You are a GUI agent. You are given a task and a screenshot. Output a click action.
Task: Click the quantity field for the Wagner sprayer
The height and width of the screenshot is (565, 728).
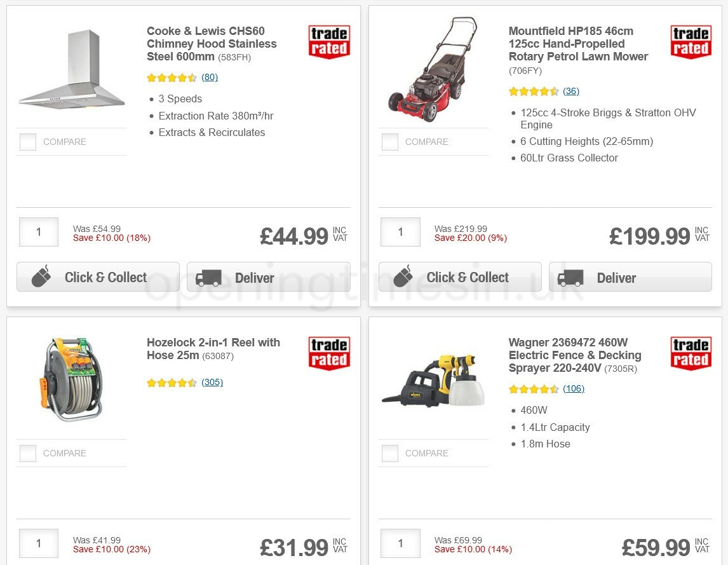pyautogui.click(x=400, y=543)
